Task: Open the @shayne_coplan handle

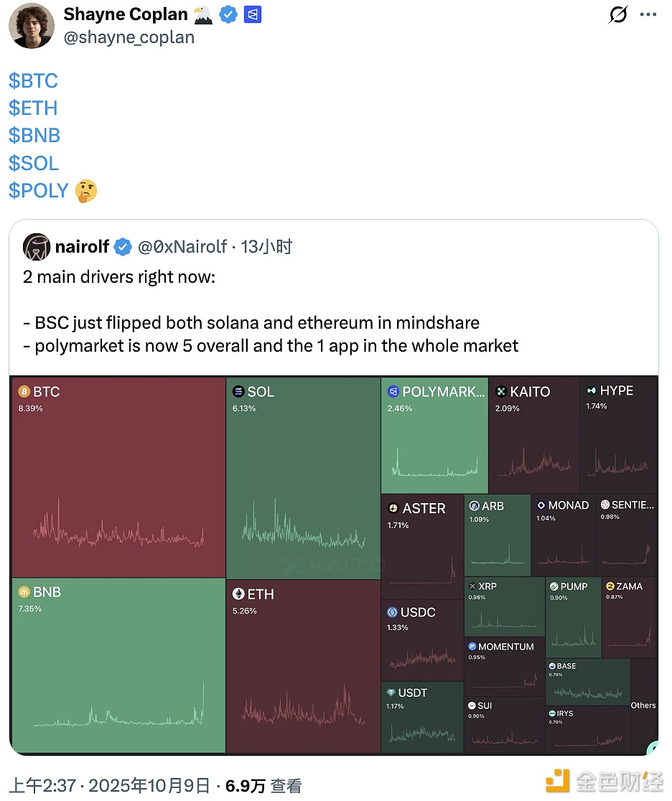Action: 129,37
